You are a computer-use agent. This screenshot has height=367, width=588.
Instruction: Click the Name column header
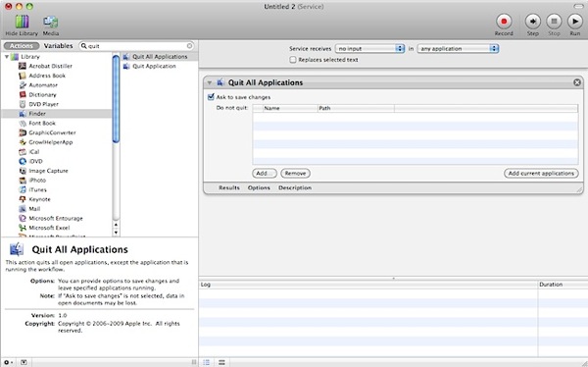coord(290,108)
